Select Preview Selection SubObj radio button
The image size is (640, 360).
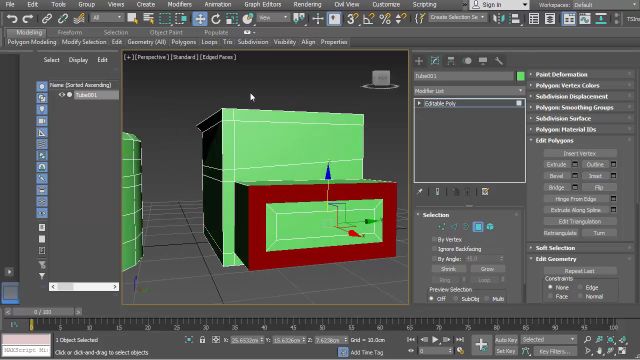[456, 299]
